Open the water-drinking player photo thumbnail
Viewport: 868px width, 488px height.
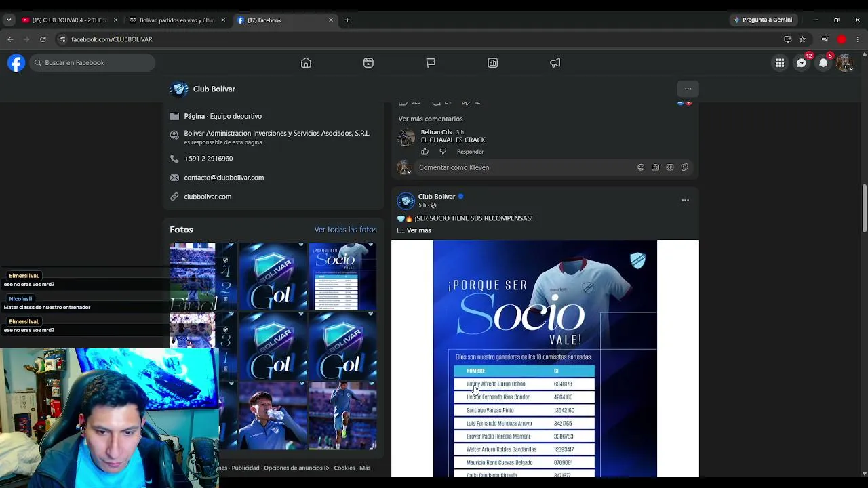pos(273,415)
